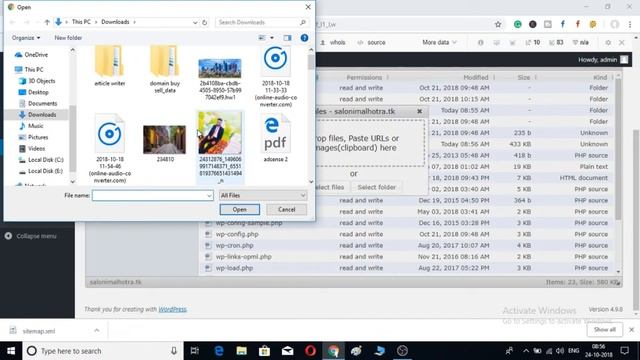Open Microsoft Store from taskbar
Screen dimensions: 640x360
(264, 351)
